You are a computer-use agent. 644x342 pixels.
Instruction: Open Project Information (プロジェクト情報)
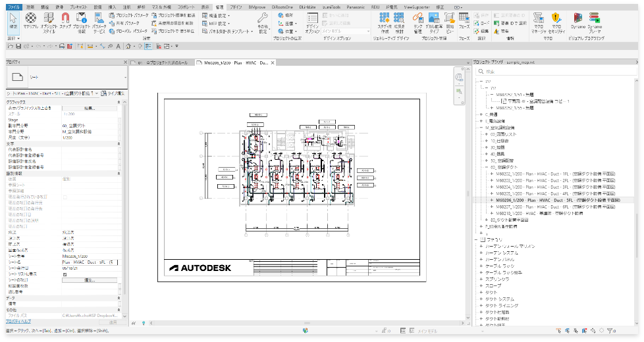click(x=82, y=22)
